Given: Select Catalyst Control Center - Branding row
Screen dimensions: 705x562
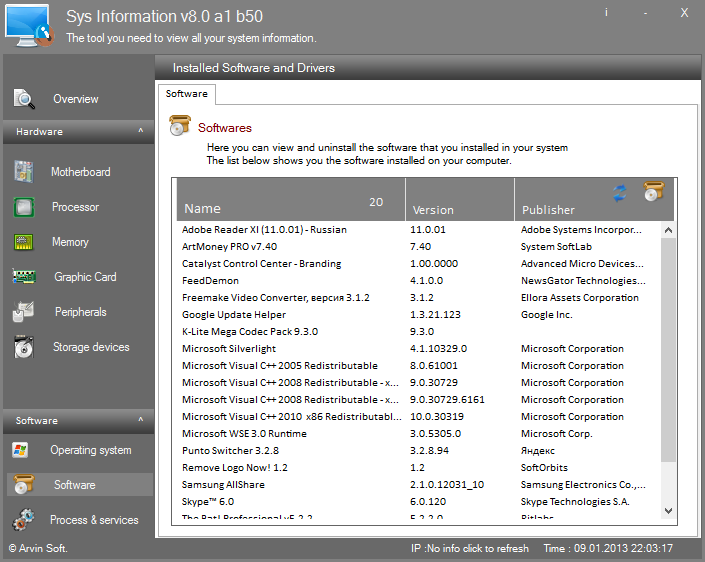Looking at the screenshot, I should point(420,264).
